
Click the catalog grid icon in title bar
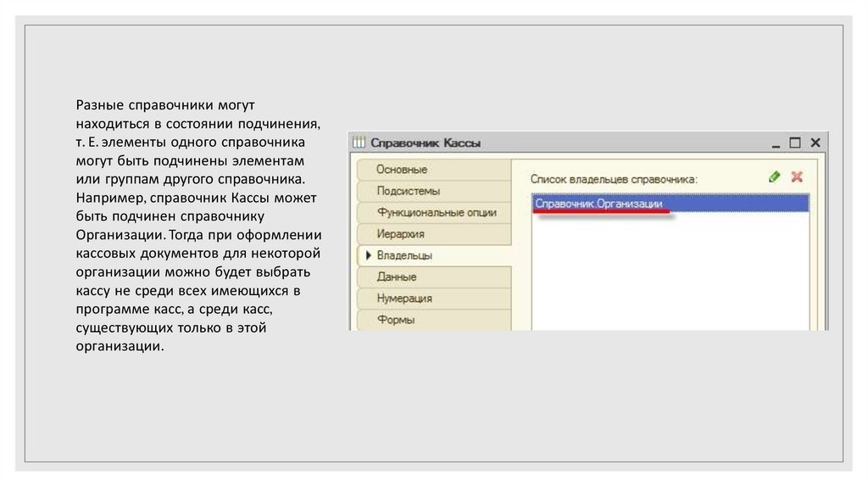point(359,143)
